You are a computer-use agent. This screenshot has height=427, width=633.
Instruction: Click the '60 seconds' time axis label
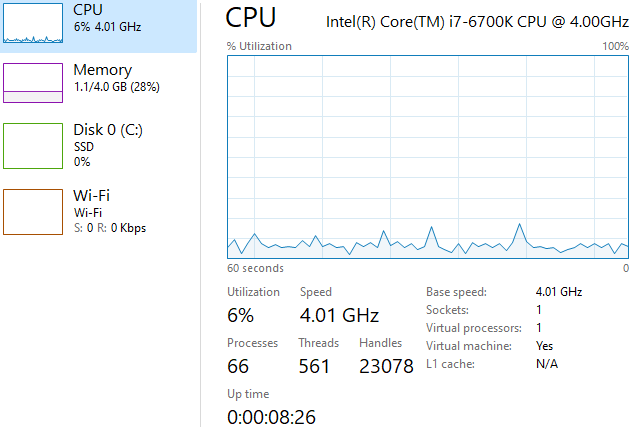(255, 268)
